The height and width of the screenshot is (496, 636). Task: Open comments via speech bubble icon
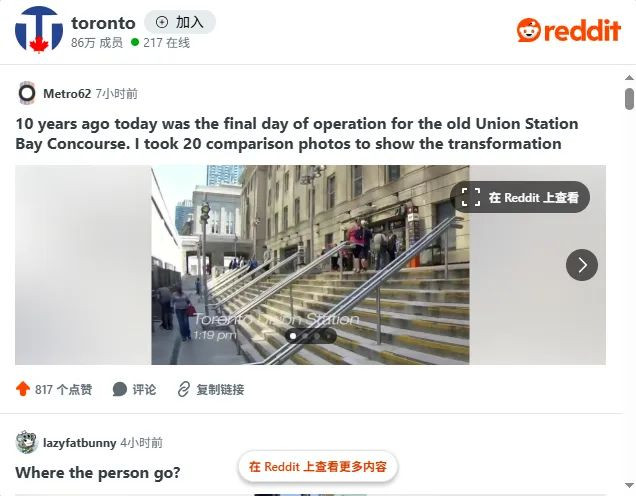120,389
